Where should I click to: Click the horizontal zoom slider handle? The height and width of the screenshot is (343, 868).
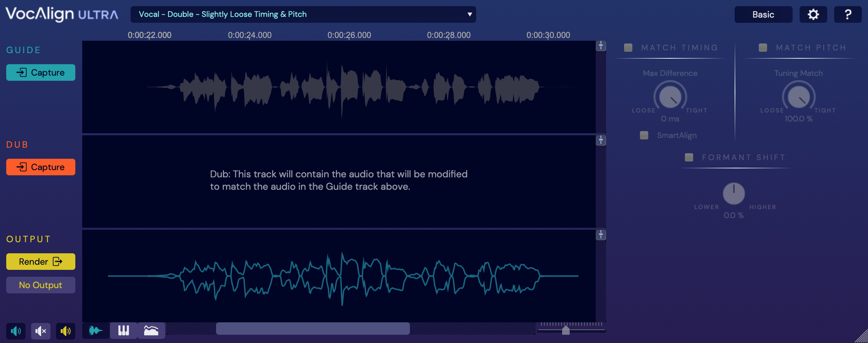[566, 330]
